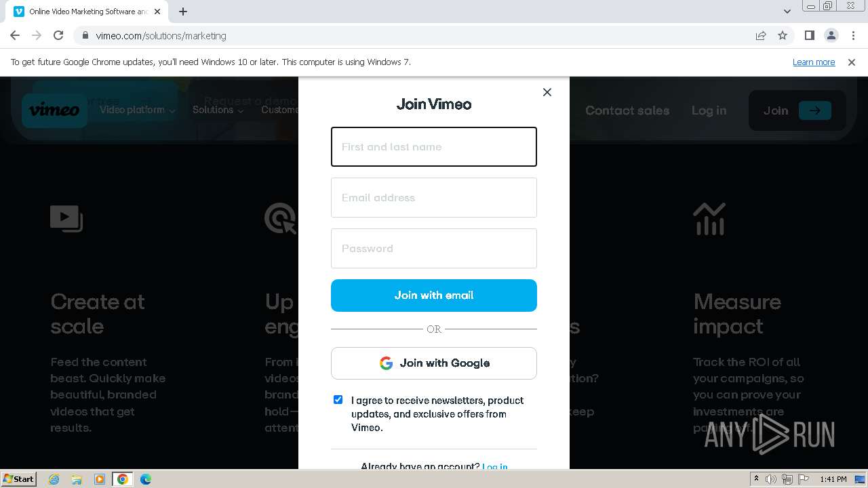Go back to previous page
Screen dimensions: 868x488
pos(15,35)
